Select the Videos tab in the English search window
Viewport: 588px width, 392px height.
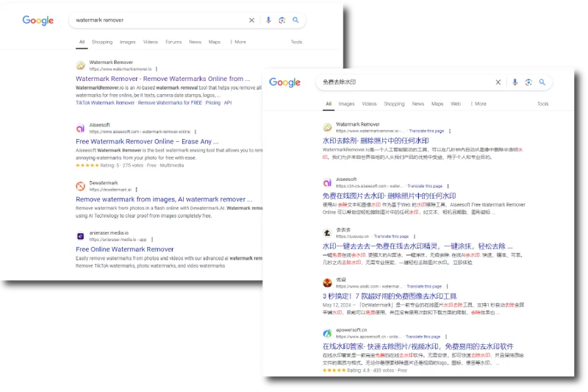151,42
